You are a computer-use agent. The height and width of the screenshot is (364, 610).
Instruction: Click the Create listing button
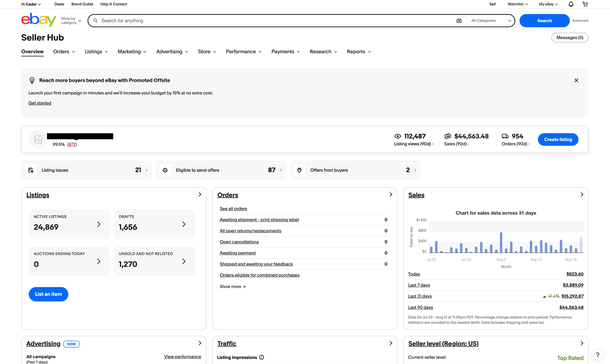558,139
